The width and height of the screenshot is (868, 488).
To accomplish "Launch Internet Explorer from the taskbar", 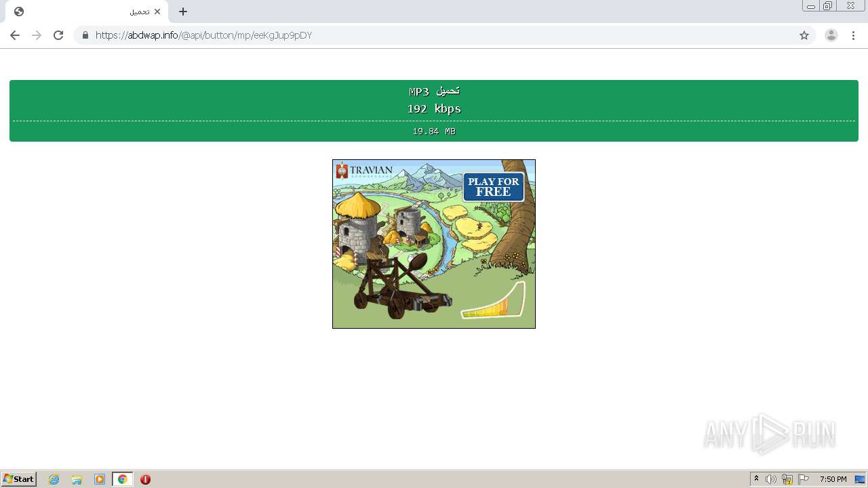I will tap(54, 479).
